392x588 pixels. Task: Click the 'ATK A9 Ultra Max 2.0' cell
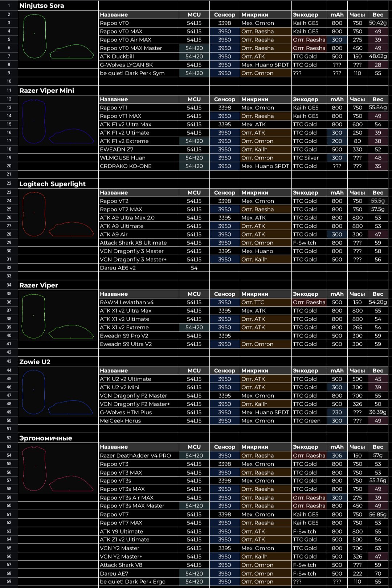pos(139,218)
